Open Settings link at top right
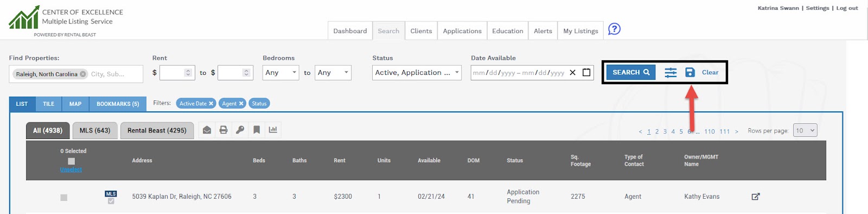 [x=818, y=8]
